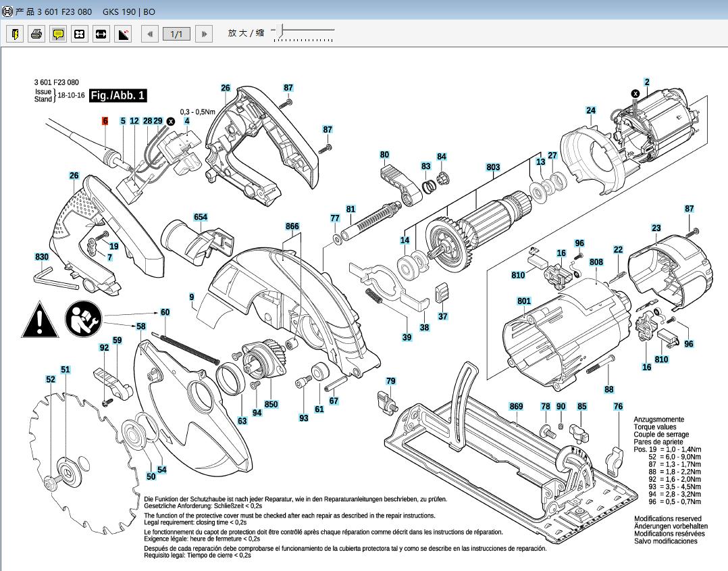Screen dimensions: 728x571
Task: Select part number 67 label
Action: tap(334, 401)
